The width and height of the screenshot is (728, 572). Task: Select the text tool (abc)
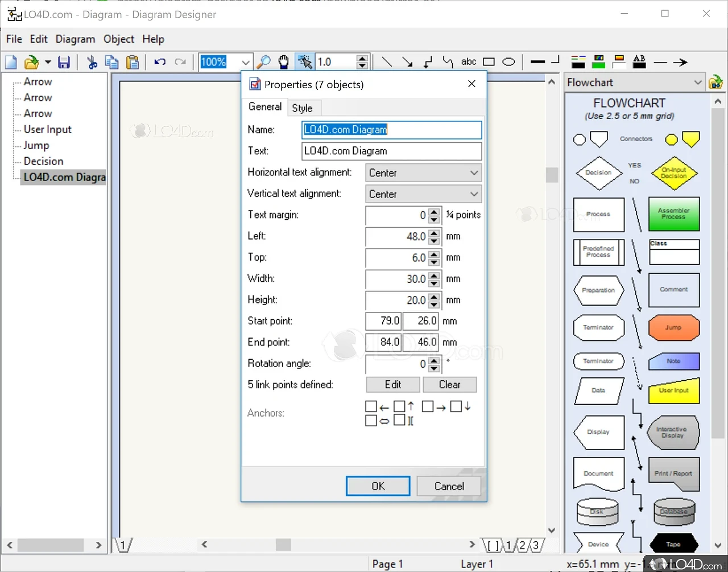pos(469,61)
